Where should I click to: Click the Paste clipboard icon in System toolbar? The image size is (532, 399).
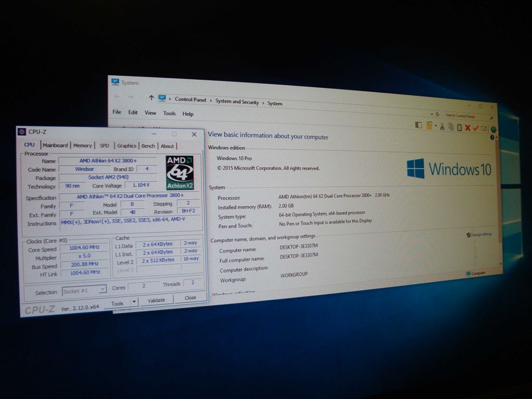coord(460,128)
